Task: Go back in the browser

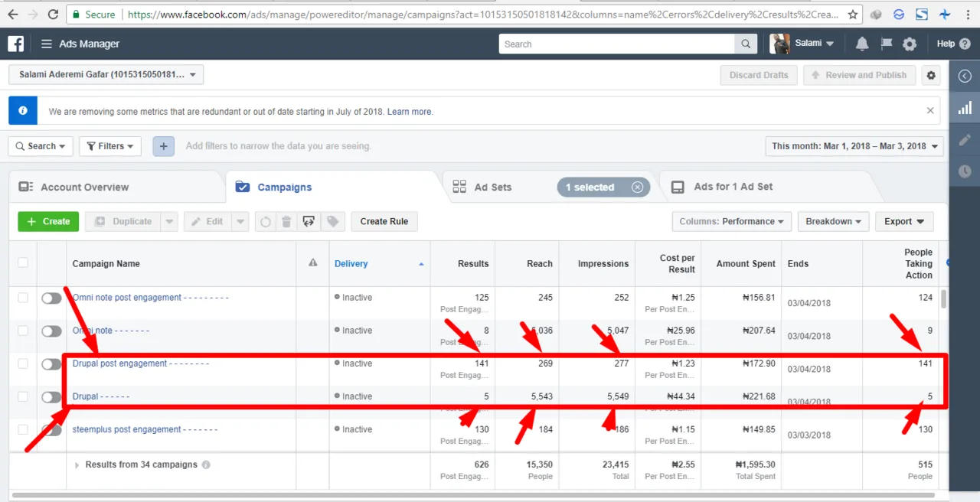Action: click(13, 14)
